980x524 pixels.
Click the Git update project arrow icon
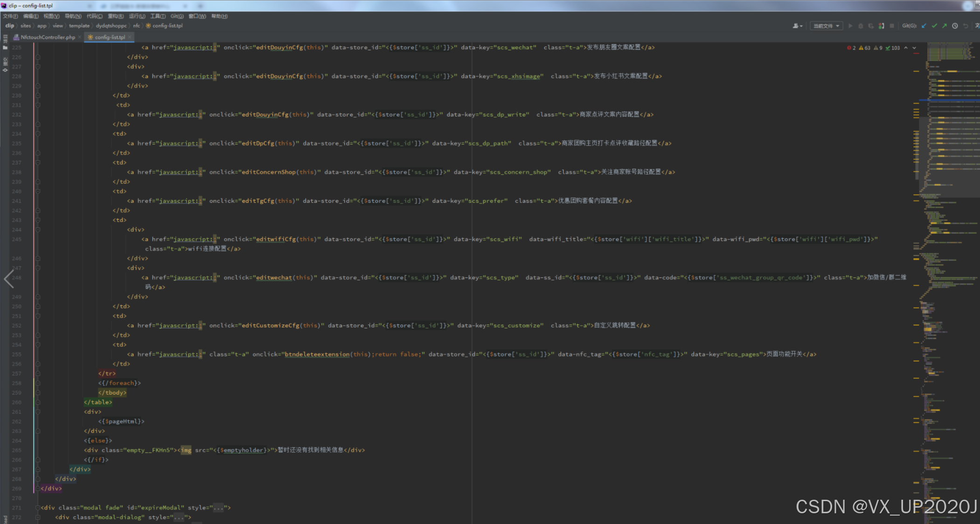(x=924, y=26)
